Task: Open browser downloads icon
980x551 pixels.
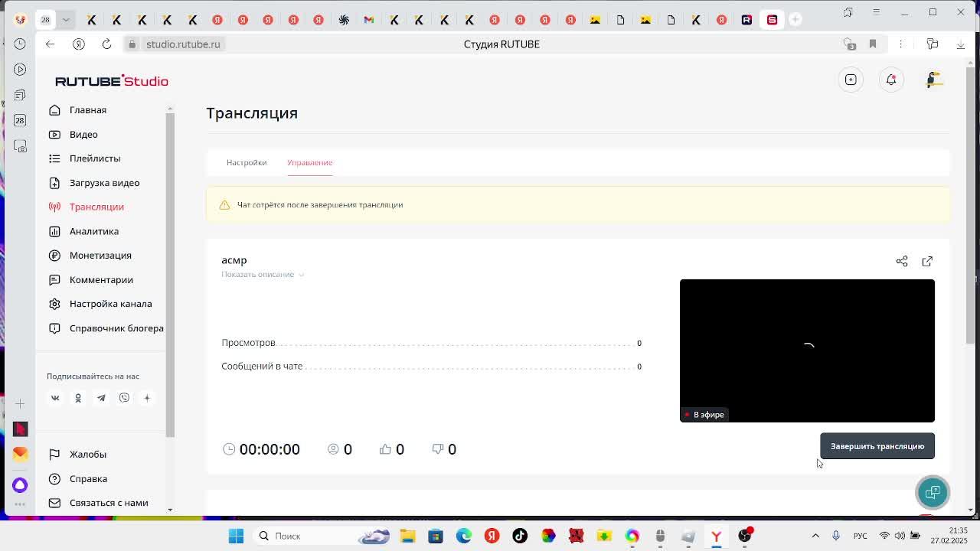Action: pos(961,44)
